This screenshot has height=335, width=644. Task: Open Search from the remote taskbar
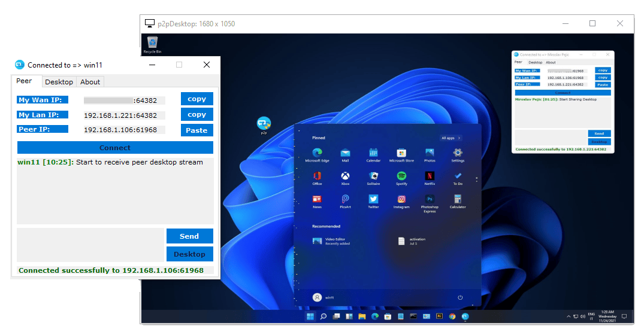[x=323, y=316]
